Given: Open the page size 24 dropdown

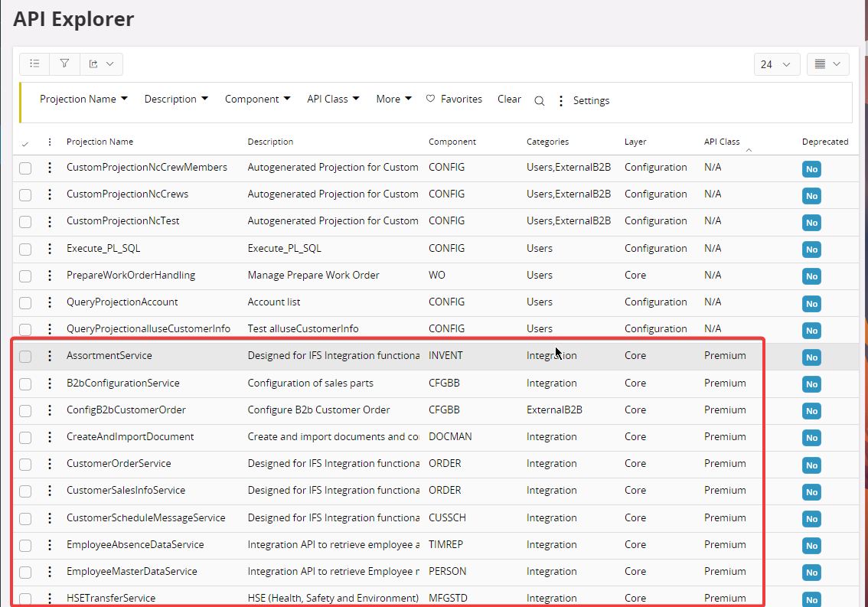Looking at the screenshot, I should [776, 64].
